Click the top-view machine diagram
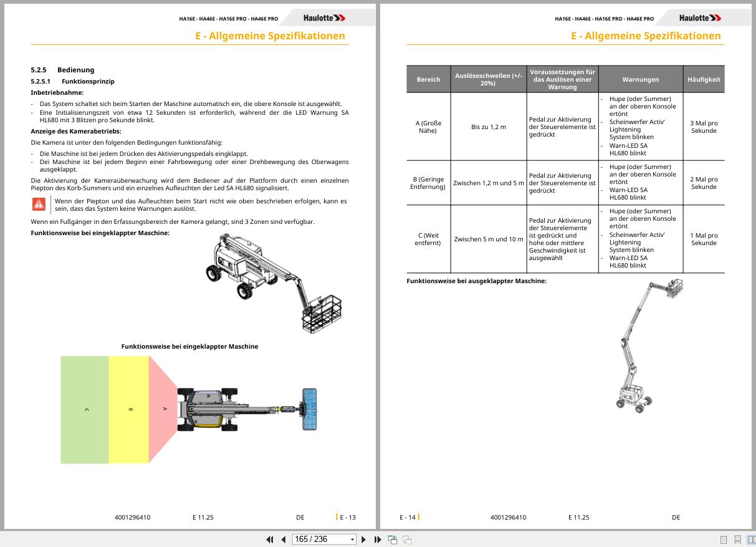 click(247, 409)
